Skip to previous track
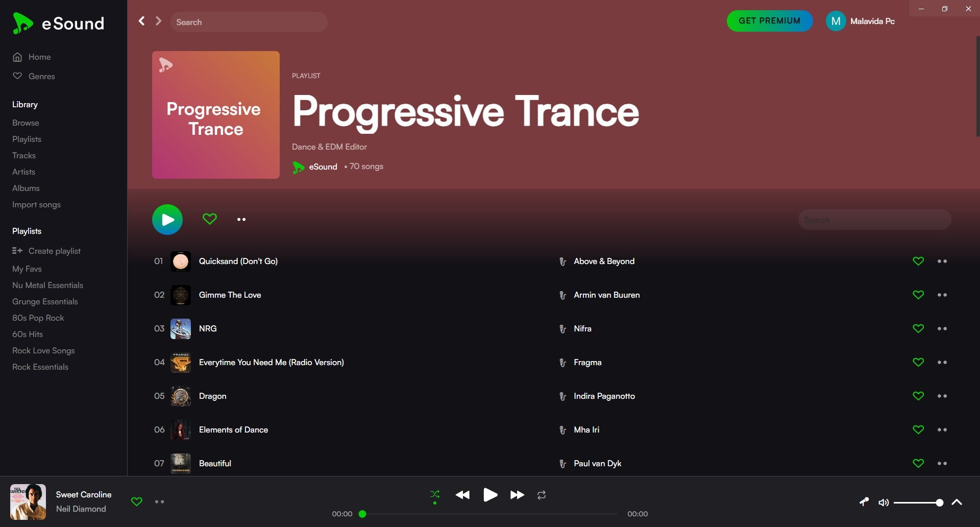The width and height of the screenshot is (980, 527). [462, 495]
